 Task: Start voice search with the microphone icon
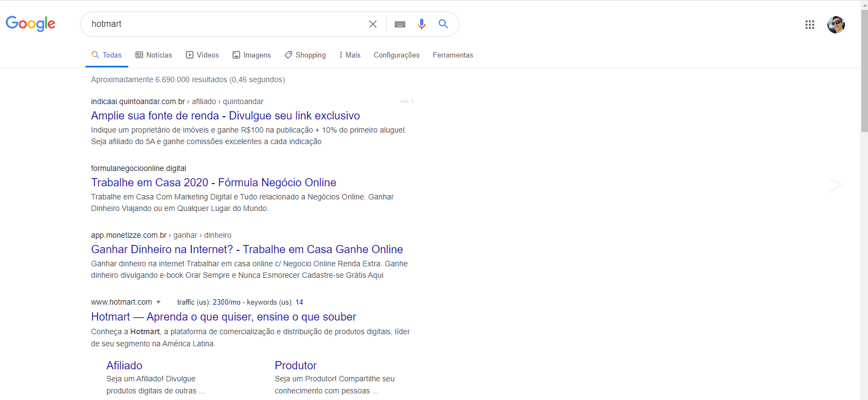tap(421, 24)
